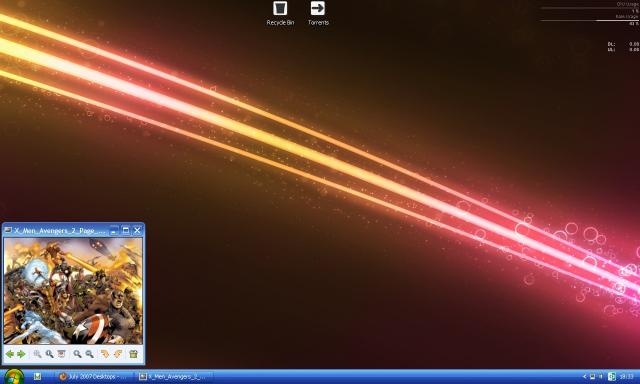Click the X-Men Avengers comic image preview
This screenshot has height=384, width=640.
pyautogui.click(x=73, y=291)
